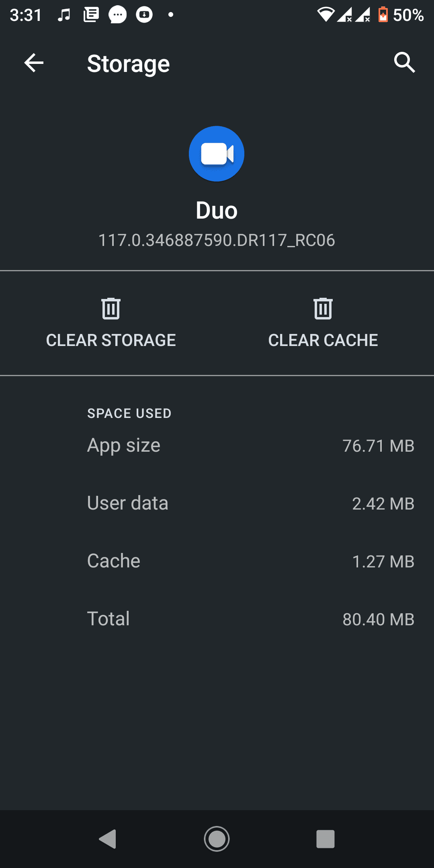Tap the Wi-Fi status icon
The image size is (434, 868).
click(325, 15)
